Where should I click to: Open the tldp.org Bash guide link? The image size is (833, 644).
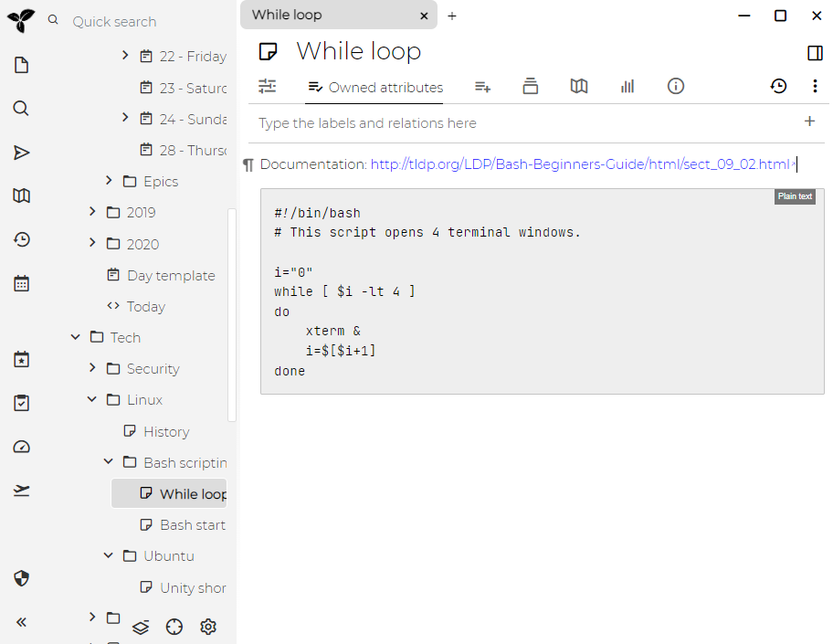point(580,164)
